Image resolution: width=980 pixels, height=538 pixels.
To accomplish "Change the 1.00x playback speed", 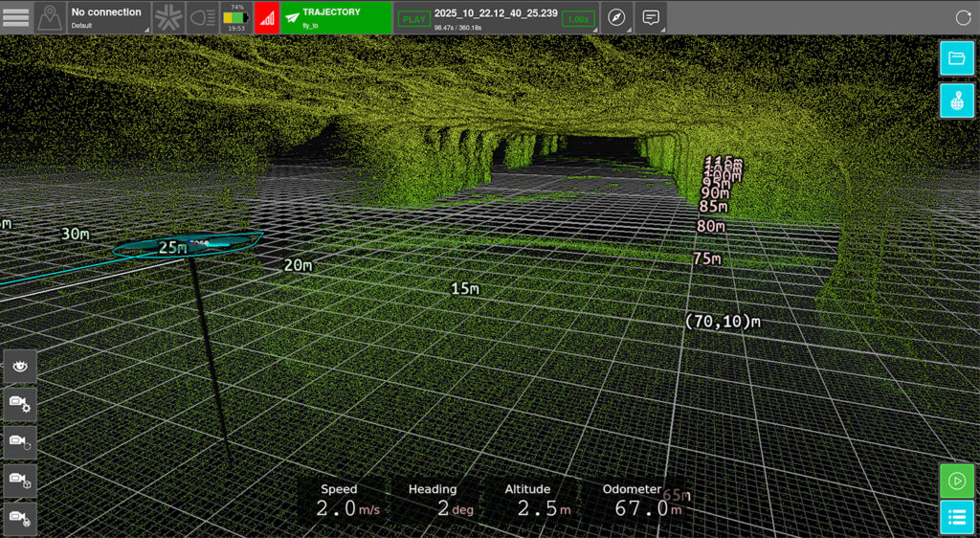I will pos(577,18).
